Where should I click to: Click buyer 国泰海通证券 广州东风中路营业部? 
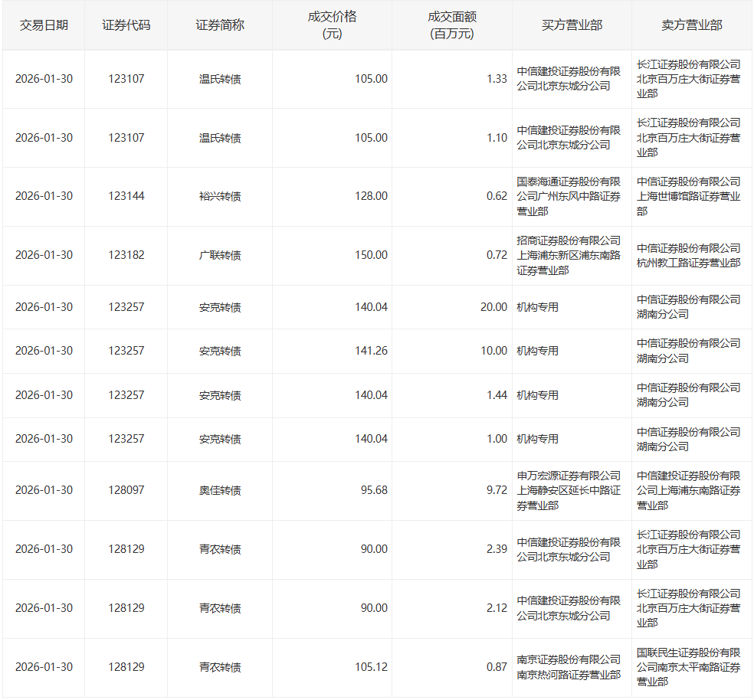[x=569, y=196]
